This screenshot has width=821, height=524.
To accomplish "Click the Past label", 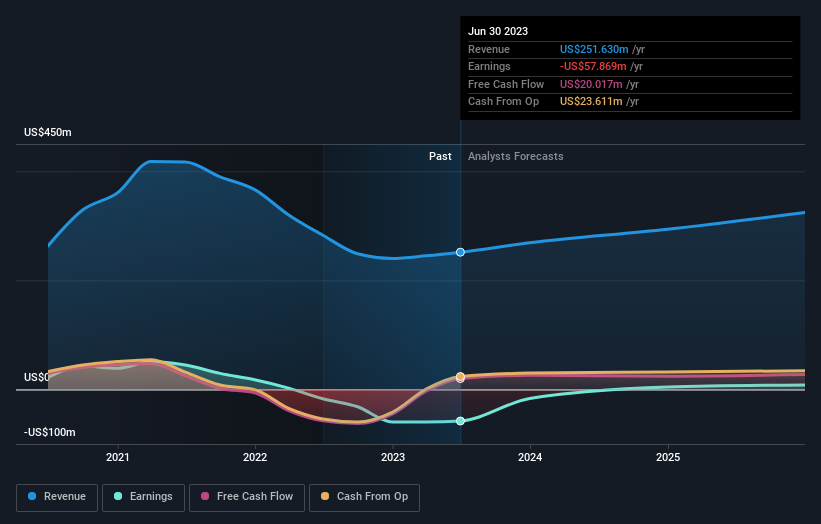I will (x=440, y=156).
